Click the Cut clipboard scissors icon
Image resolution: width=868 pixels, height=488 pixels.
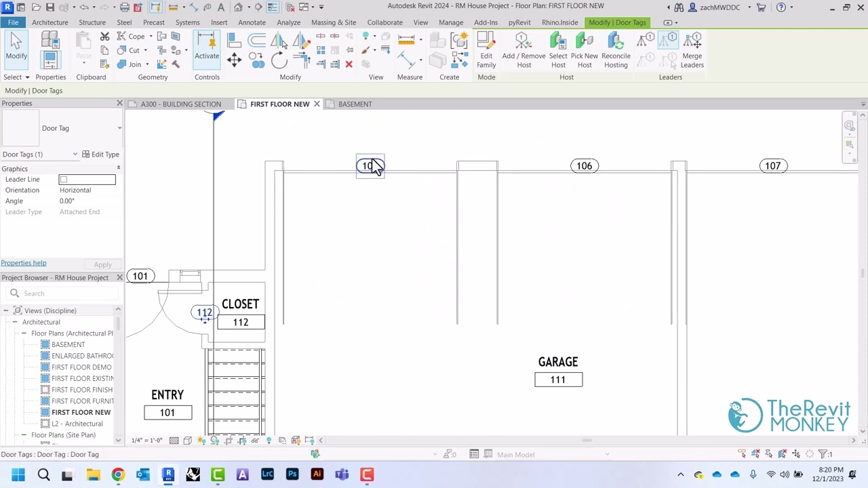pyautogui.click(x=104, y=36)
